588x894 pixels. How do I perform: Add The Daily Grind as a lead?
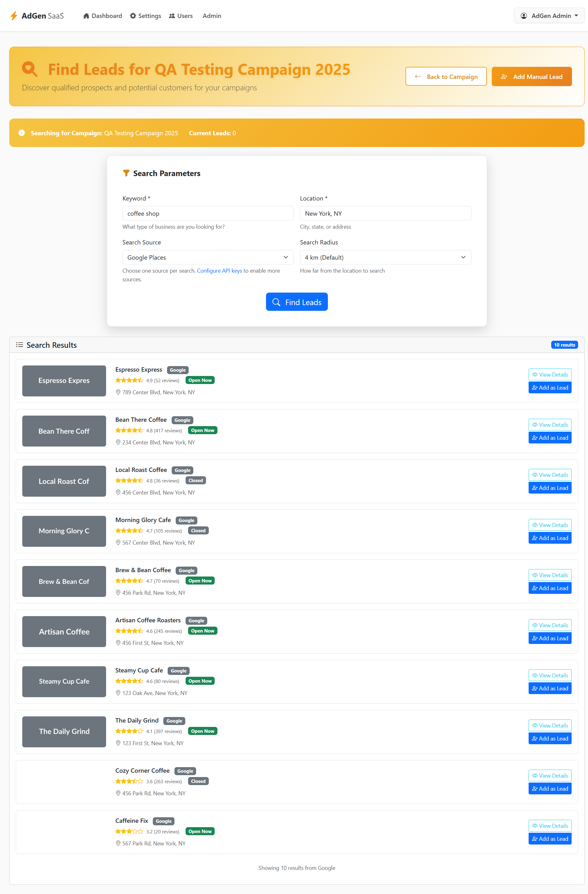[x=550, y=738]
